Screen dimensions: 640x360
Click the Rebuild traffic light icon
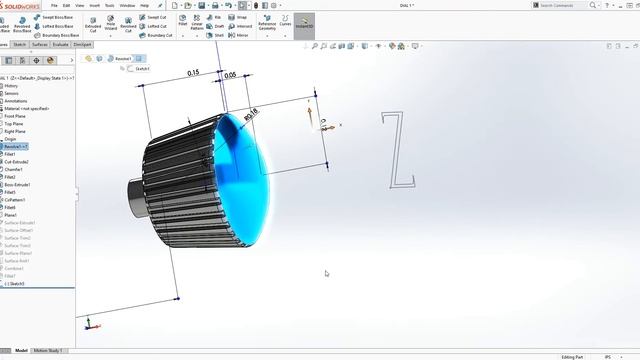tap(256, 6)
